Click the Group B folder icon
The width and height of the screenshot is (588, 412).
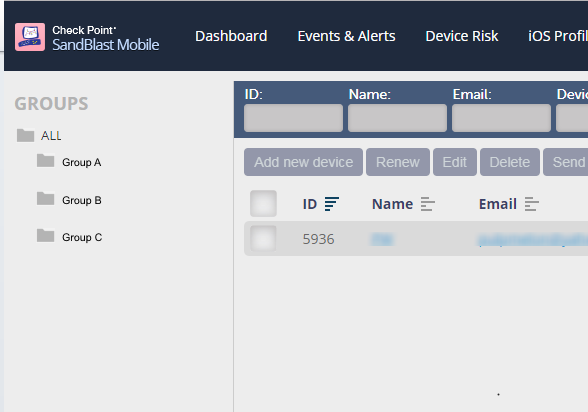coord(45,199)
